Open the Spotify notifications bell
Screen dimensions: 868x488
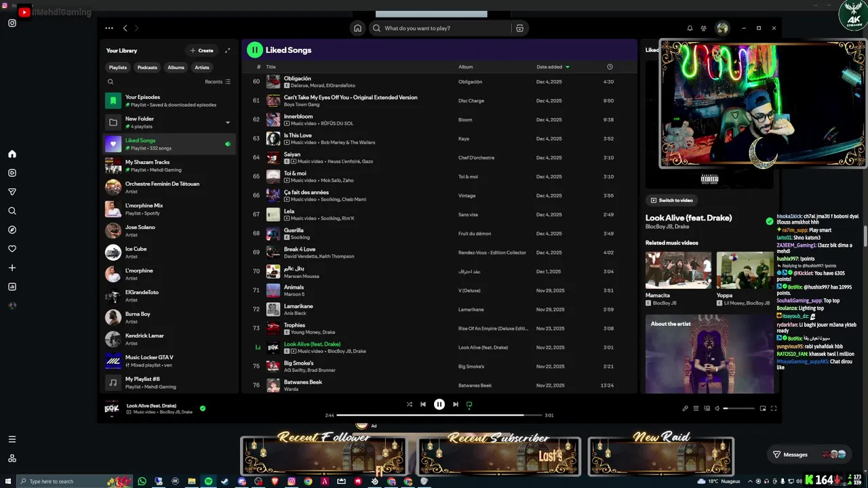pyautogui.click(x=690, y=28)
